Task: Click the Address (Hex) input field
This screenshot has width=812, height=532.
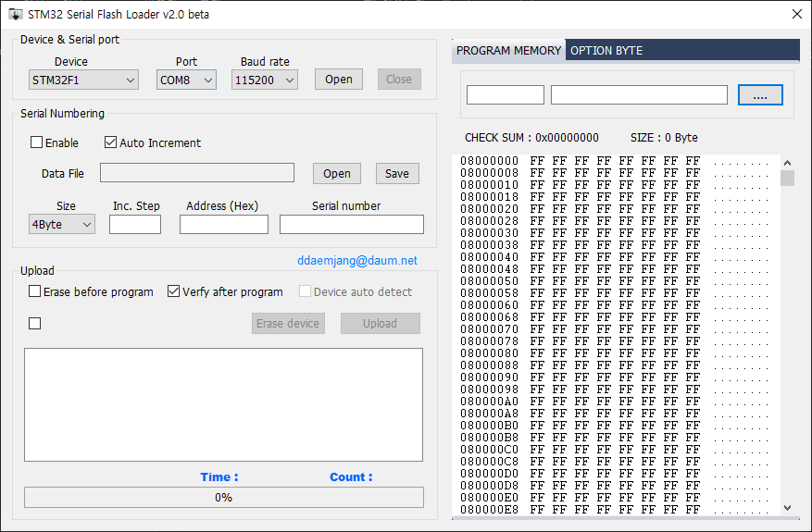Action: [224, 224]
